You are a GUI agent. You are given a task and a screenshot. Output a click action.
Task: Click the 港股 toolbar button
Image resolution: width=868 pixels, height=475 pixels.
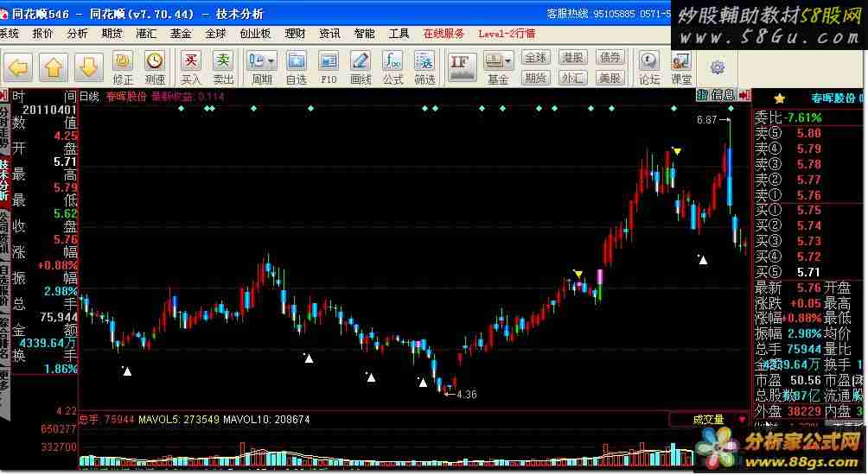point(572,58)
